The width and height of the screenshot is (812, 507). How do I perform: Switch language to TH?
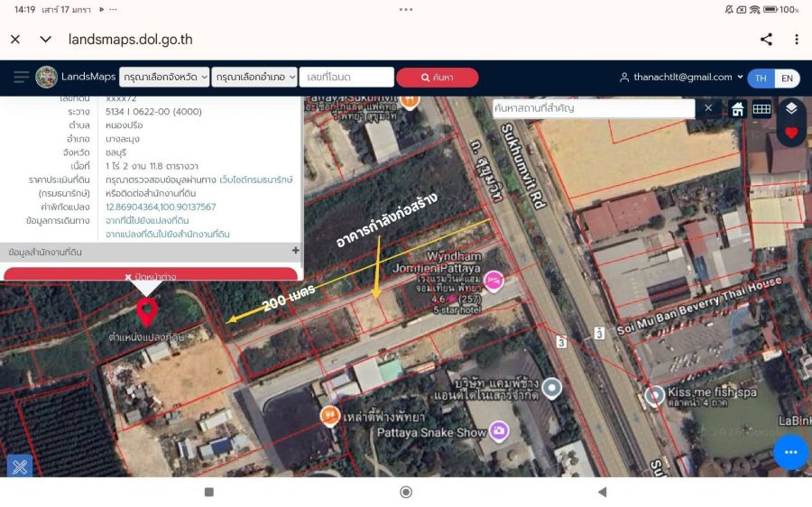coord(761,78)
